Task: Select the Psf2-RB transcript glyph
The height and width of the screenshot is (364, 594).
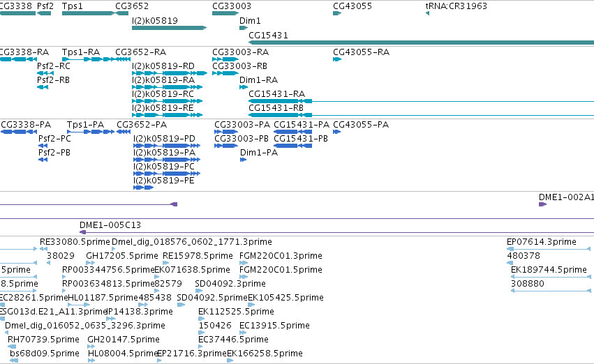Action: coord(43,87)
